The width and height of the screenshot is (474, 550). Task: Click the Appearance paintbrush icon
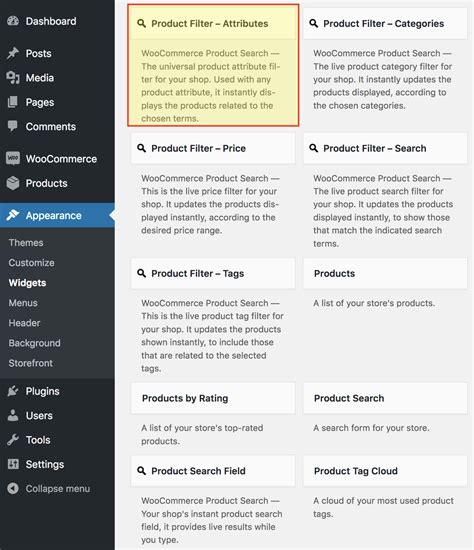tap(13, 215)
